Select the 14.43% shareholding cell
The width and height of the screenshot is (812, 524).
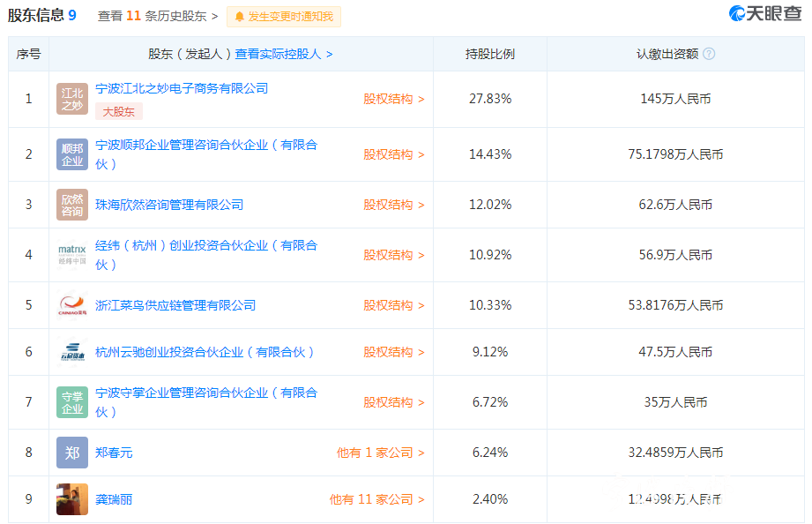(x=490, y=154)
